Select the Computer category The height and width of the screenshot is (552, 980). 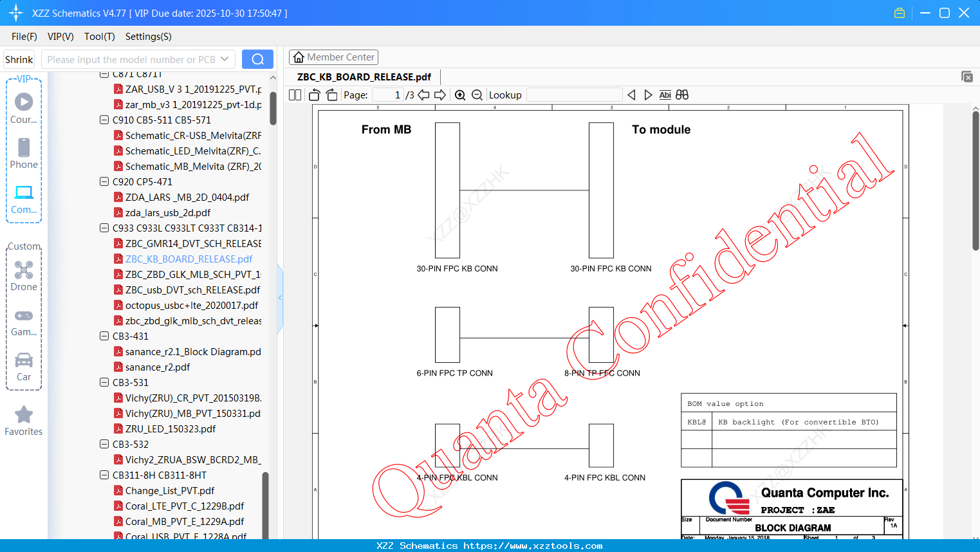[24, 199]
